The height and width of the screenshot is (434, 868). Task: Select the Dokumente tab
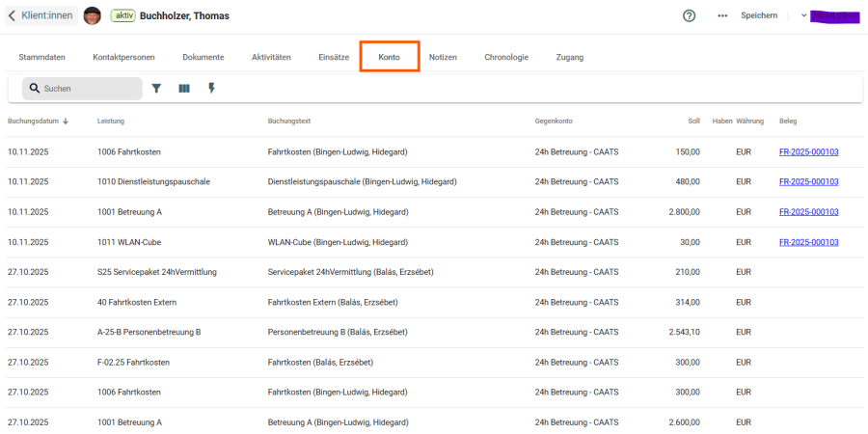(203, 57)
